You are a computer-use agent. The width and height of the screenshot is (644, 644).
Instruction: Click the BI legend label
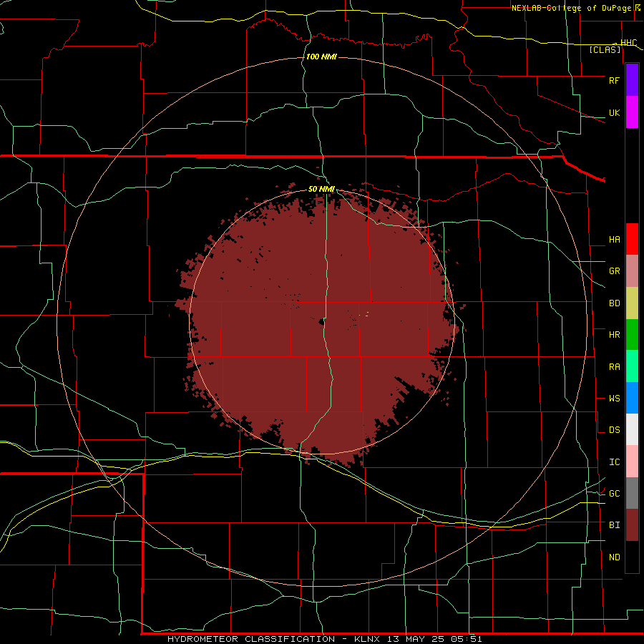pyautogui.click(x=614, y=525)
